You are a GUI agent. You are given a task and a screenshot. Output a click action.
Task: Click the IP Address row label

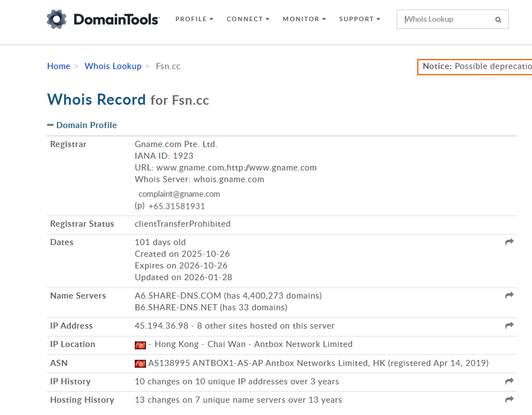coord(71,326)
